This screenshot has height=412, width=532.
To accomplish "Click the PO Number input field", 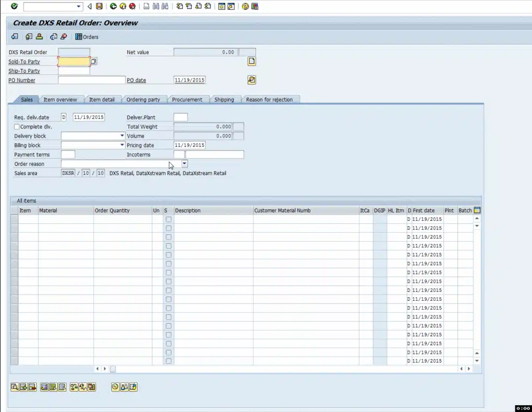I will click(91, 81).
